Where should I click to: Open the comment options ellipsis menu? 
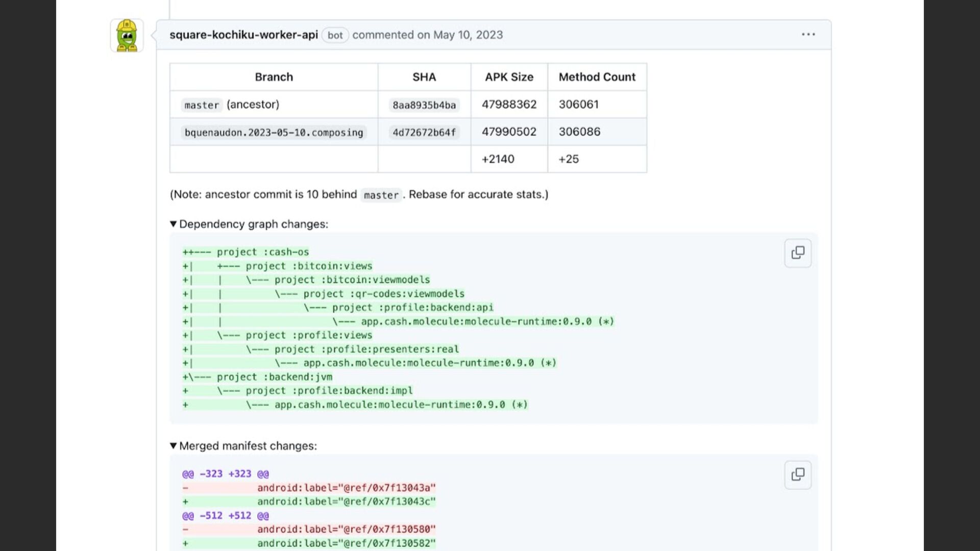(x=808, y=35)
